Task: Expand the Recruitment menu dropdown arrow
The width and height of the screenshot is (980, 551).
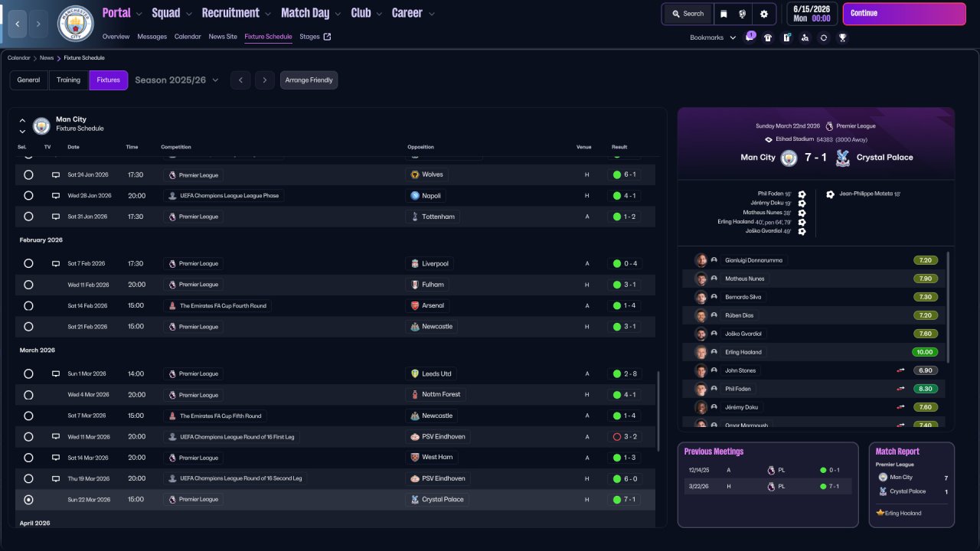Action: coord(267,14)
